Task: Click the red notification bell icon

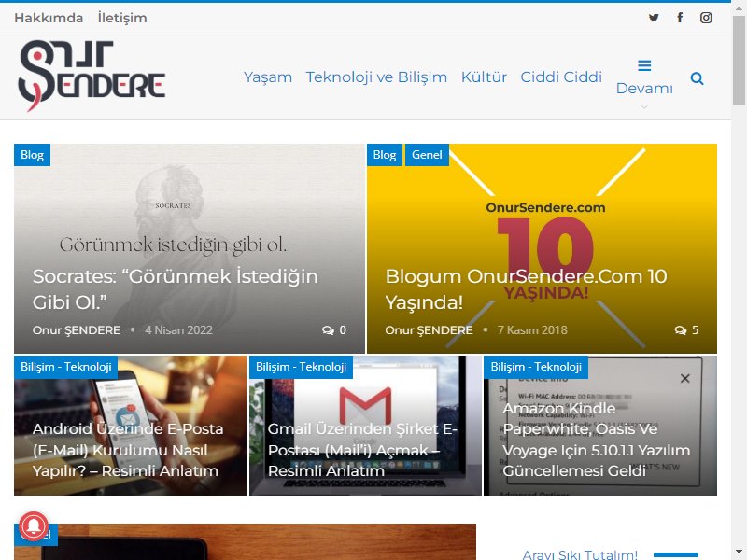Action: [x=34, y=526]
